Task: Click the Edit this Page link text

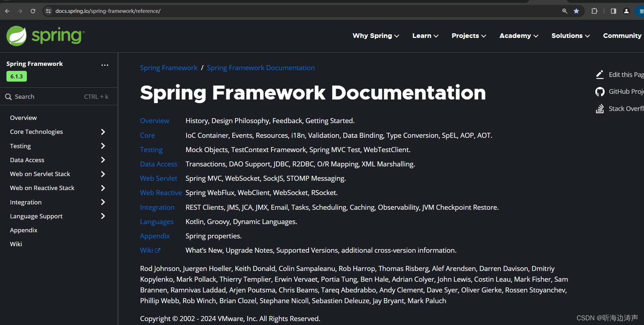Action: click(x=626, y=74)
